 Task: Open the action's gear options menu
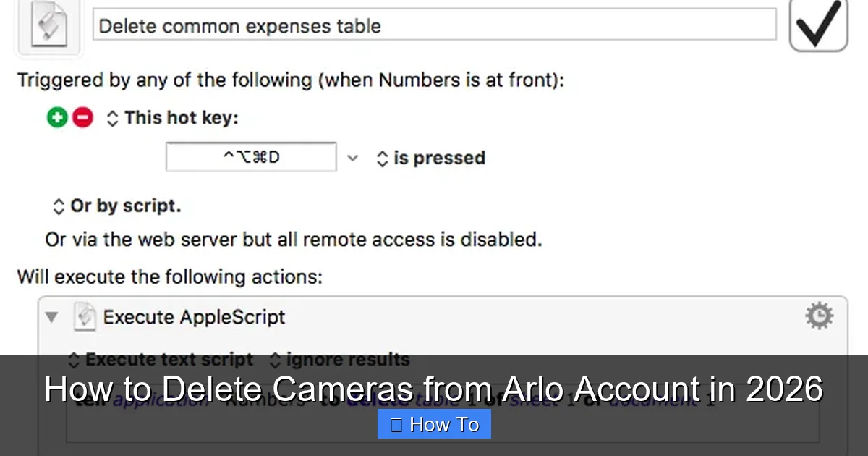coord(818,316)
